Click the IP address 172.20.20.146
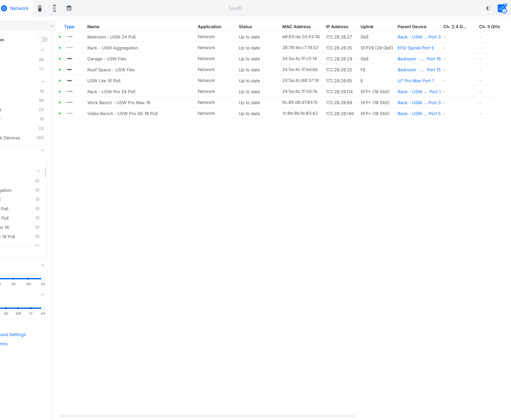The image size is (511, 420). pos(340,114)
